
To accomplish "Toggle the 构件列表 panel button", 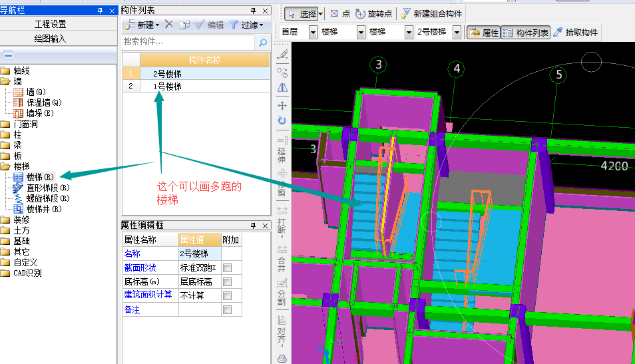I will pyautogui.click(x=526, y=33).
